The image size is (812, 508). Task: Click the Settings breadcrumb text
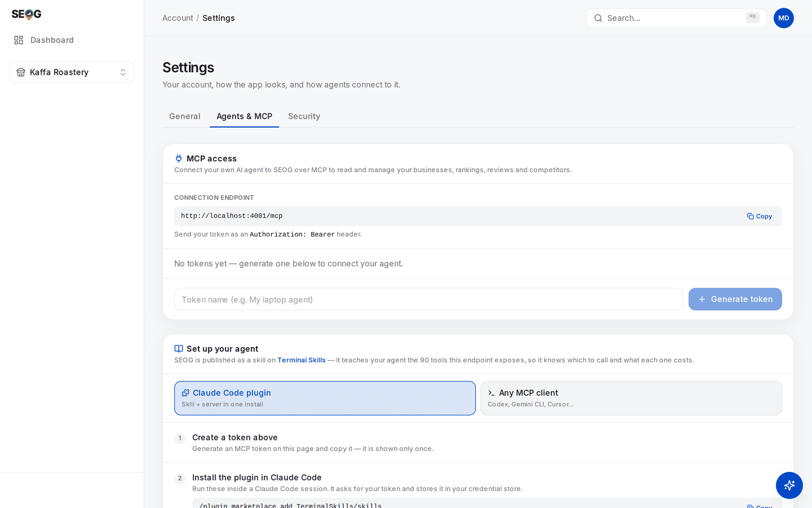point(219,18)
